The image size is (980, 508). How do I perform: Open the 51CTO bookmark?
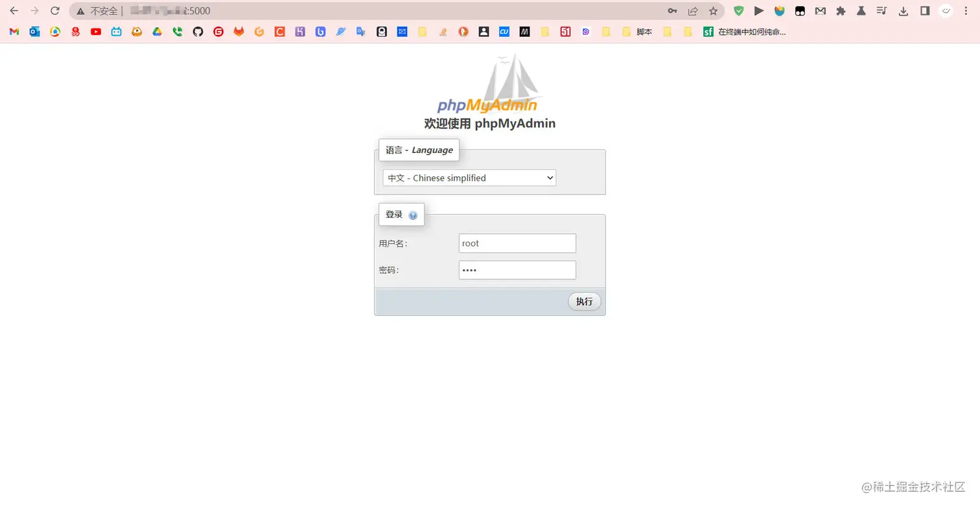click(565, 31)
